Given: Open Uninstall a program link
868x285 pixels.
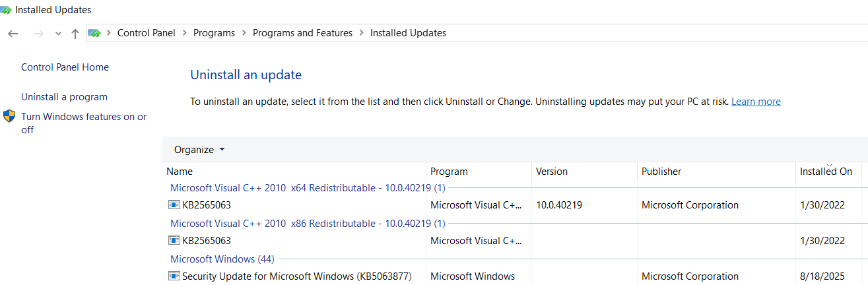Looking at the screenshot, I should point(64,97).
